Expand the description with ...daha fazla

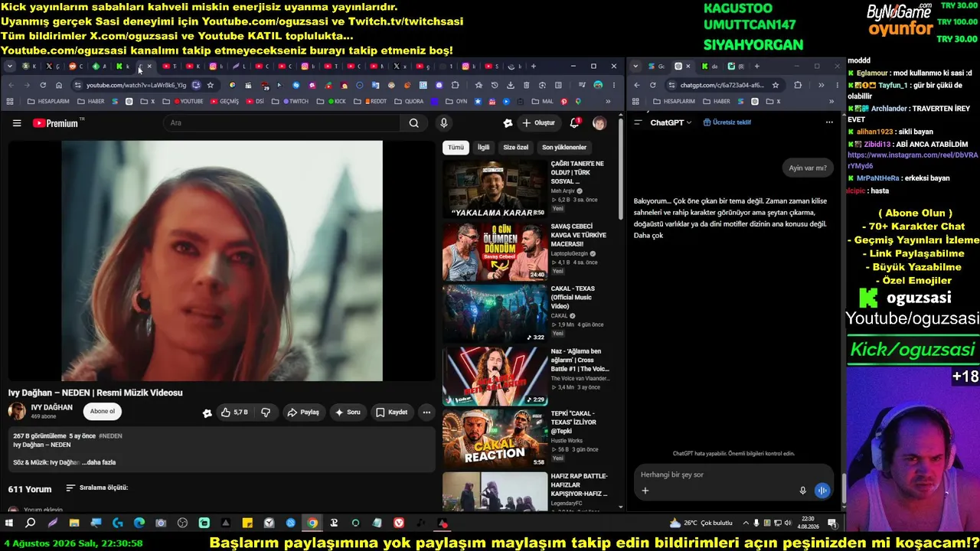(99, 462)
